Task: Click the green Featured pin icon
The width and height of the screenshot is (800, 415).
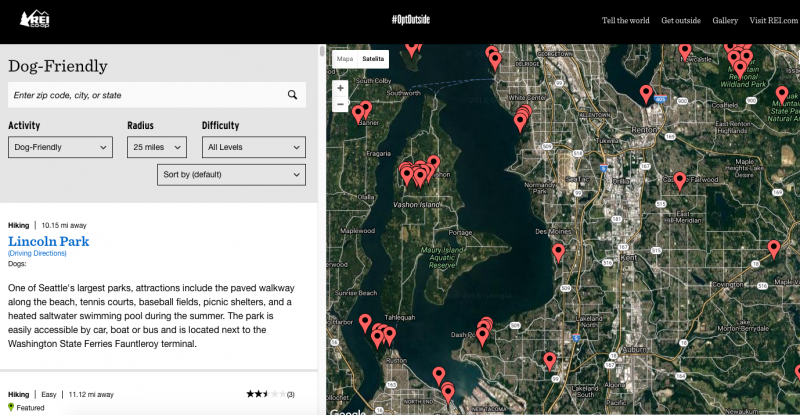Action: (11, 407)
